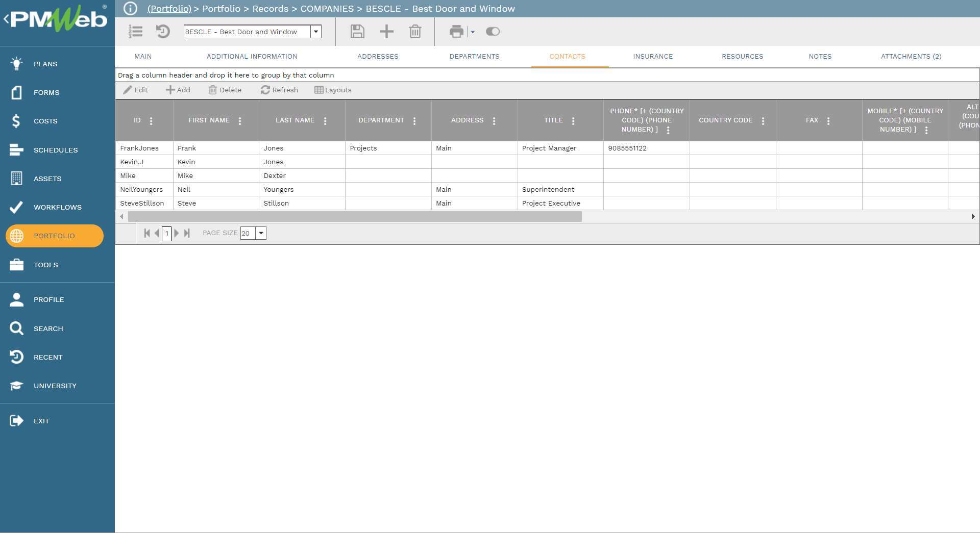Screen dimensions: 980x533
Task: Go to the last page of the grid
Action: [187, 233]
